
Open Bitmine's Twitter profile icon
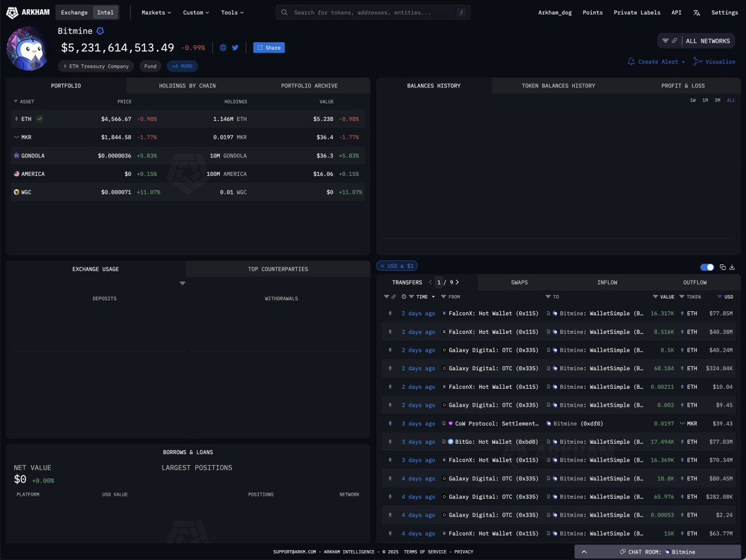[235, 47]
